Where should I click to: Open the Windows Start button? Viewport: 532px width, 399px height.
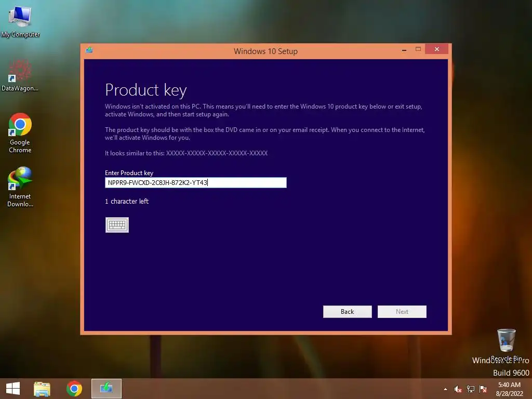(13, 389)
